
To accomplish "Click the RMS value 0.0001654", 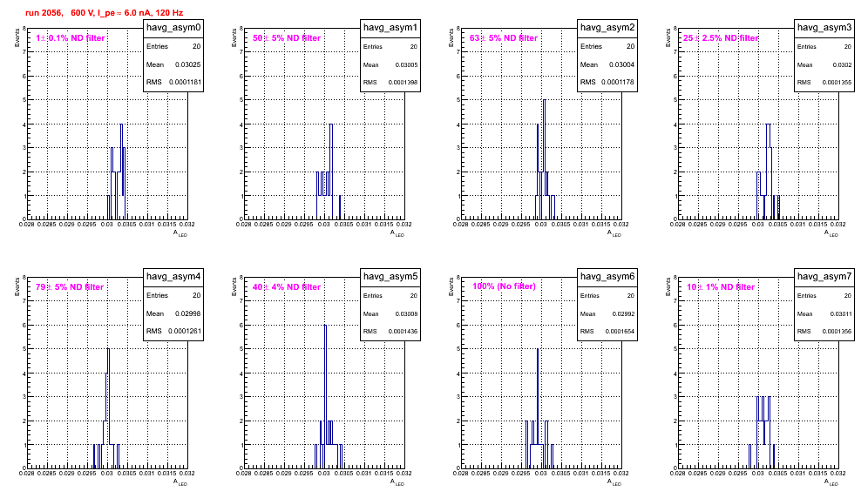I will coord(620,332).
